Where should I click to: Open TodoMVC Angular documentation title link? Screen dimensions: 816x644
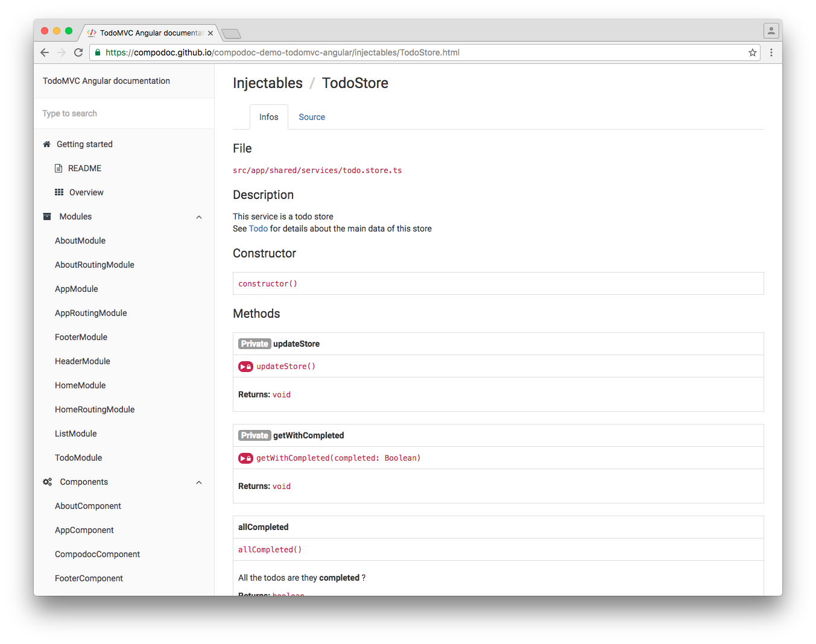click(106, 81)
